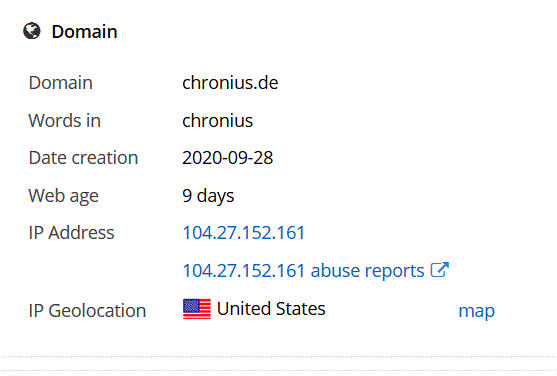Open 104.27.152.161 abuse reports link
The height and width of the screenshot is (376, 557).
click(303, 270)
